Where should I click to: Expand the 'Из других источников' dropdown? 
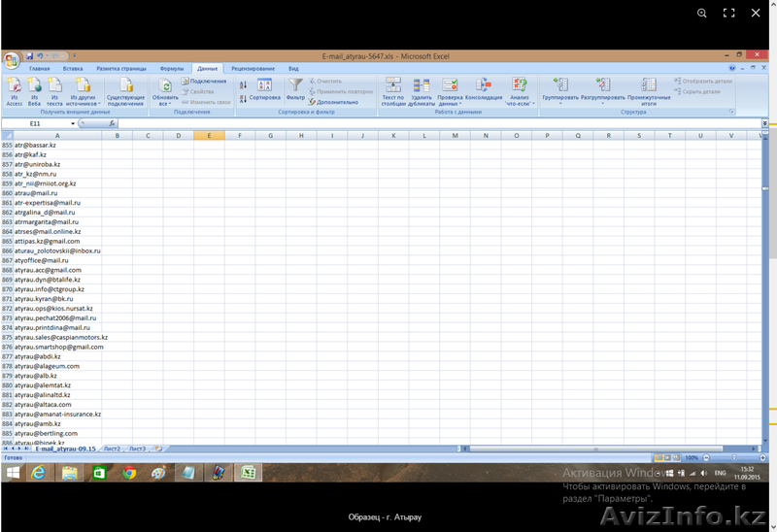pyautogui.click(x=85, y=103)
